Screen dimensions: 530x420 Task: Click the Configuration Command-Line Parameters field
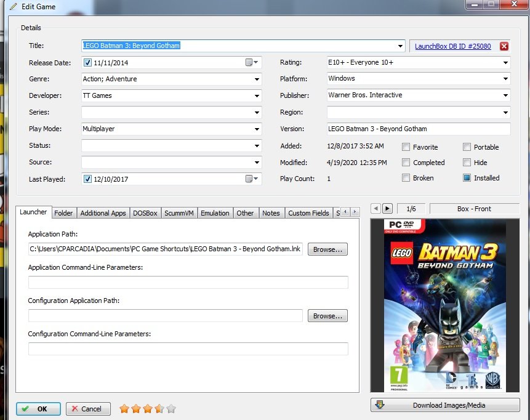188,349
